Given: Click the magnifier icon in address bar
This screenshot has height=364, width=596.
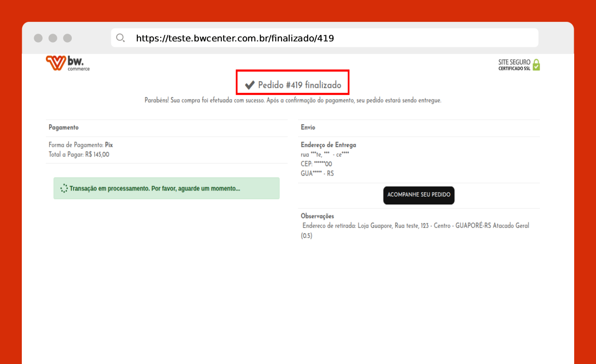Looking at the screenshot, I should pos(120,38).
